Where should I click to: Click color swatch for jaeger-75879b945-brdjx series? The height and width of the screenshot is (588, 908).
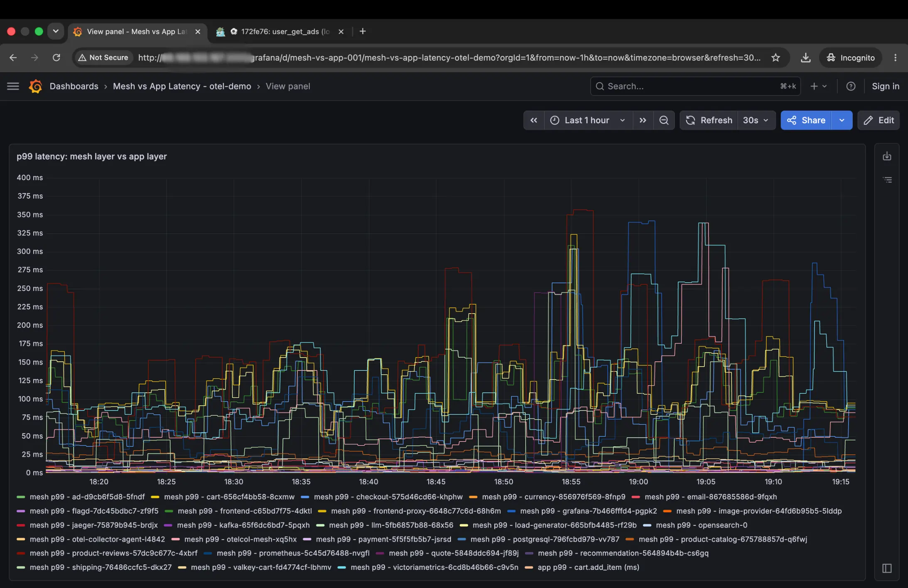click(x=21, y=525)
